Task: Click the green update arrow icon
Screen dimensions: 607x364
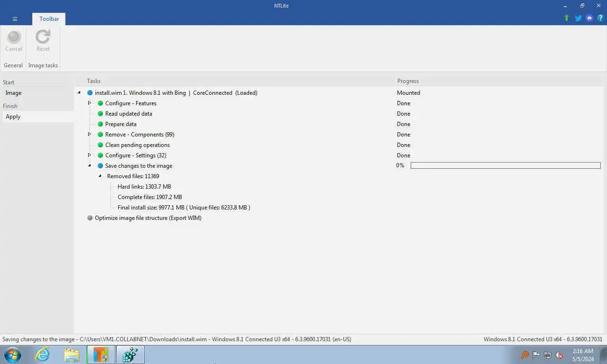Action: coord(566,18)
